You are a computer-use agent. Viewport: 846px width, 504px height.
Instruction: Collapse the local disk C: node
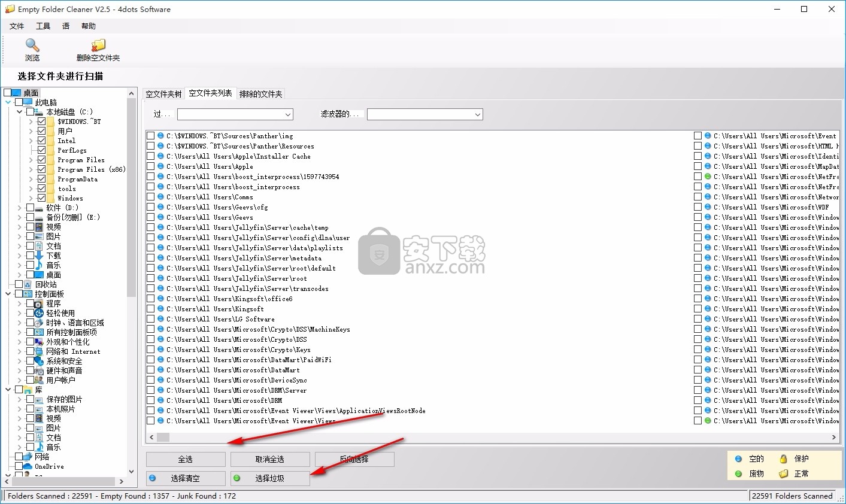[x=20, y=112]
